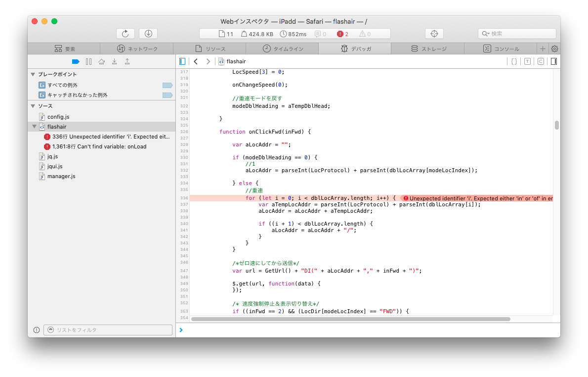This screenshot has height=377, width=588.
Task: Click the resource count 11 indicator
Action: tap(226, 34)
